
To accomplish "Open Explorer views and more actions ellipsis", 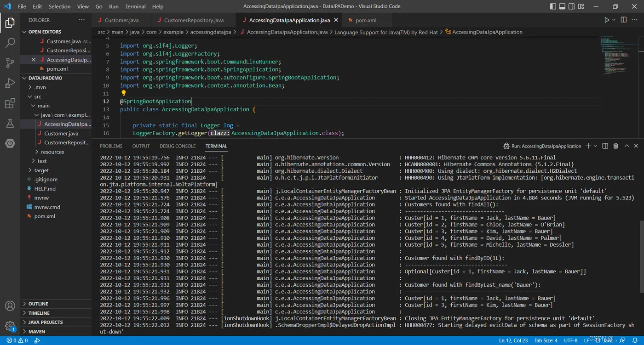I will click(x=82, y=20).
